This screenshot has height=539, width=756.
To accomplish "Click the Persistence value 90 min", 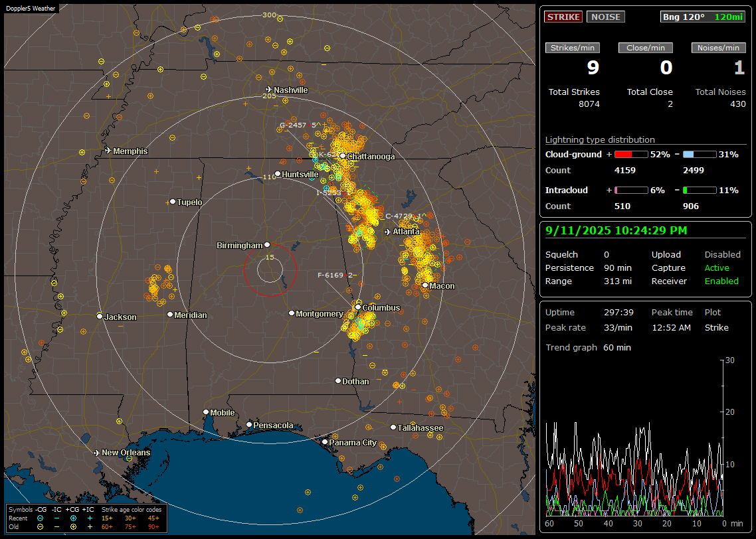I will [x=618, y=268].
